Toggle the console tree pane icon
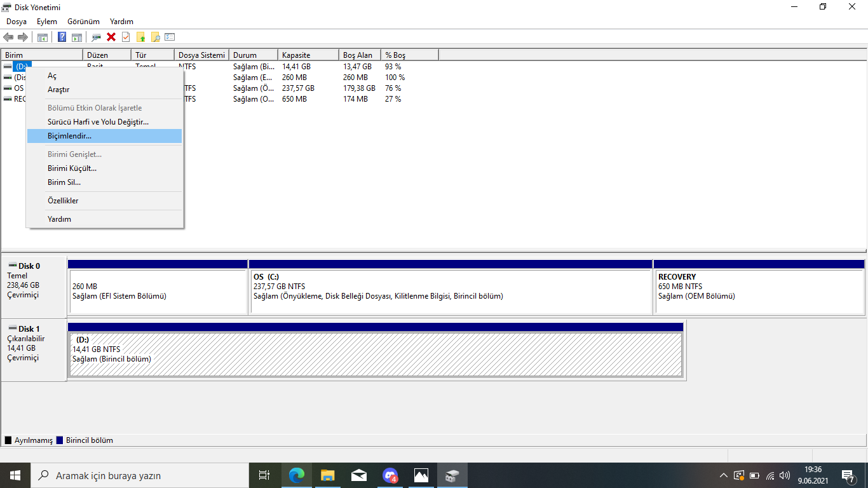 click(43, 37)
